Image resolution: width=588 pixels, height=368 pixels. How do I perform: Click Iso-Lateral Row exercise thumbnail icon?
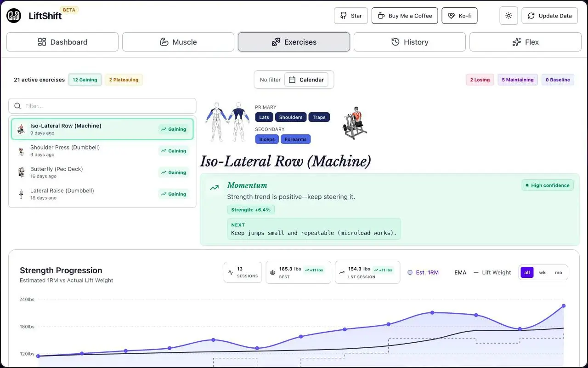click(21, 129)
